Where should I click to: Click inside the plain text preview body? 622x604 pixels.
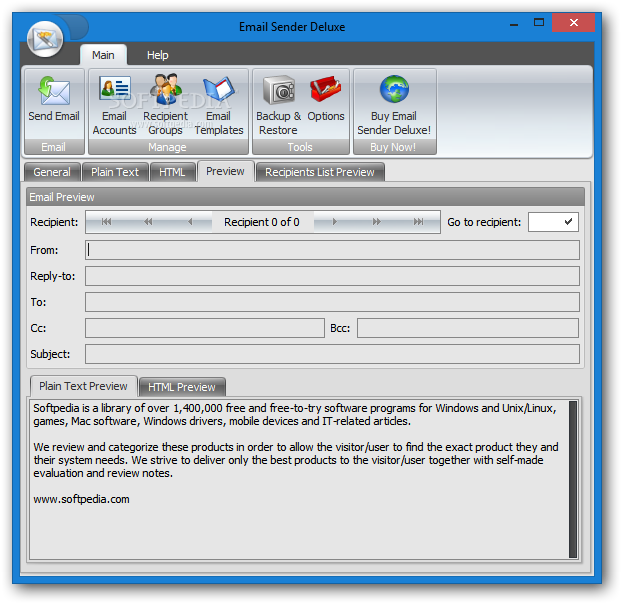[299, 479]
